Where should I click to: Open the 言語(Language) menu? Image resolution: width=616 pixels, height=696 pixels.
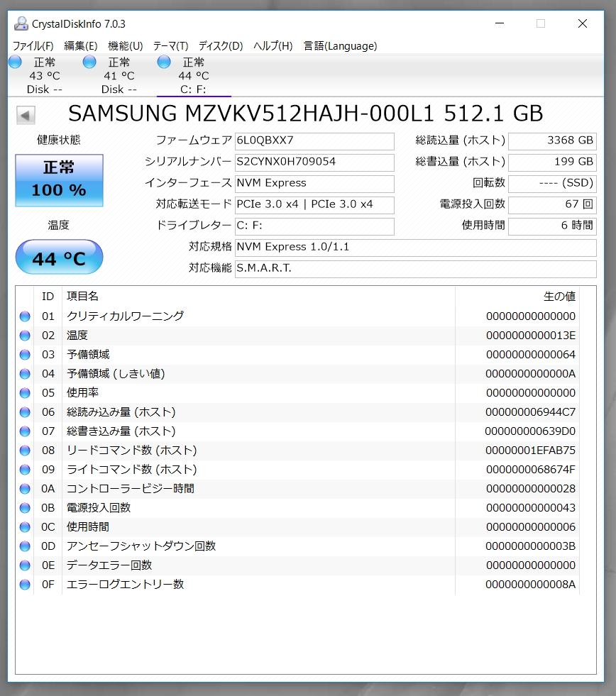point(340,46)
